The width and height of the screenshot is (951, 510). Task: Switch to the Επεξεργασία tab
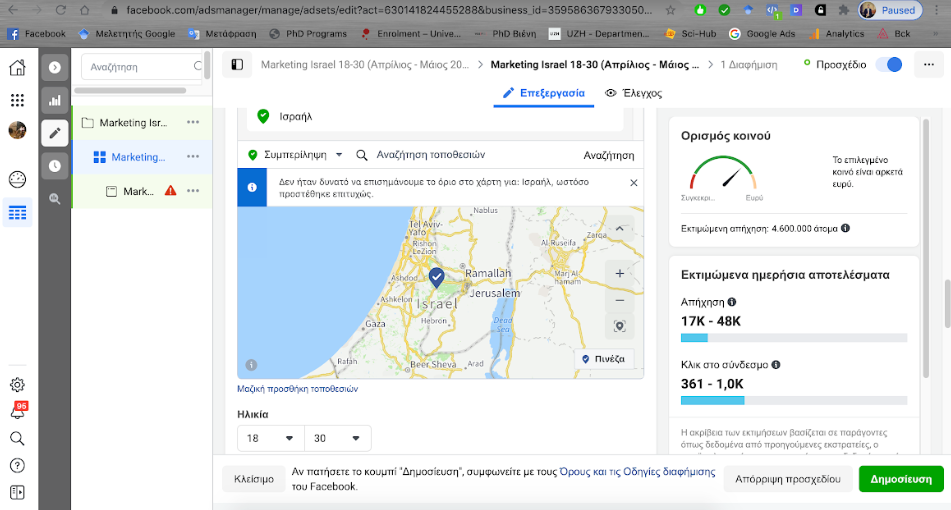pos(544,93)
